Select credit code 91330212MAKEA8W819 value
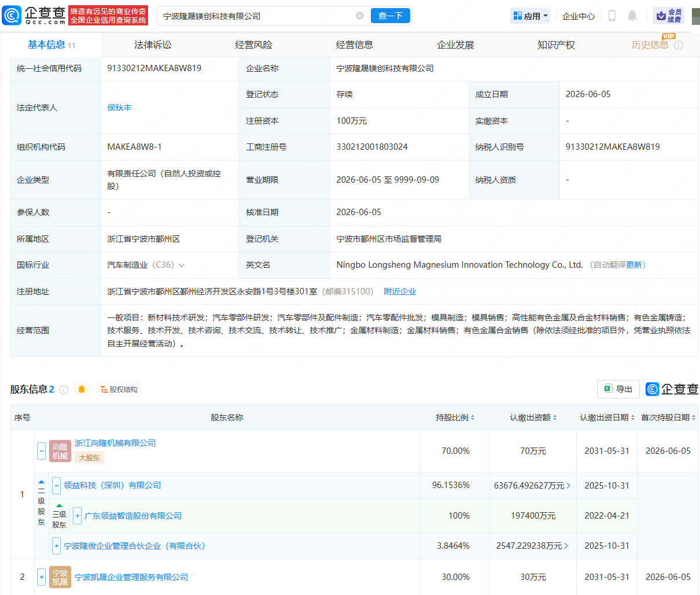 pos(154,68)
